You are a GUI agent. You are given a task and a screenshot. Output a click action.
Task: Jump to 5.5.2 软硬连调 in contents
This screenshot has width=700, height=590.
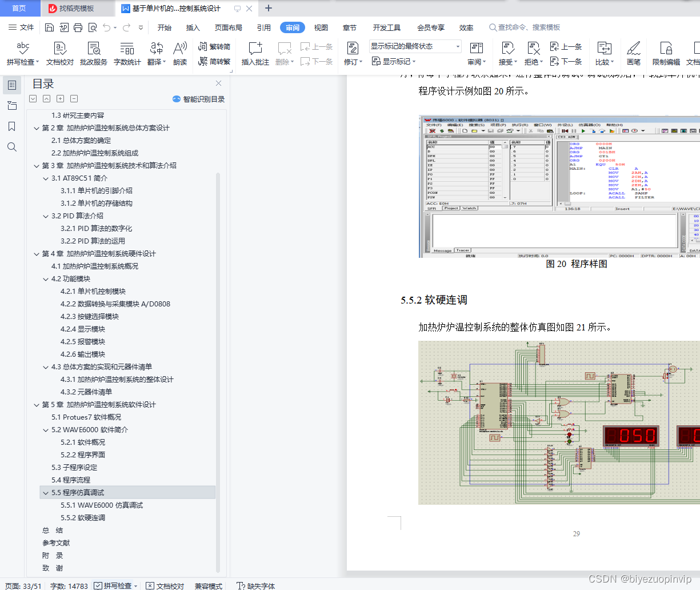coord(83,518)
